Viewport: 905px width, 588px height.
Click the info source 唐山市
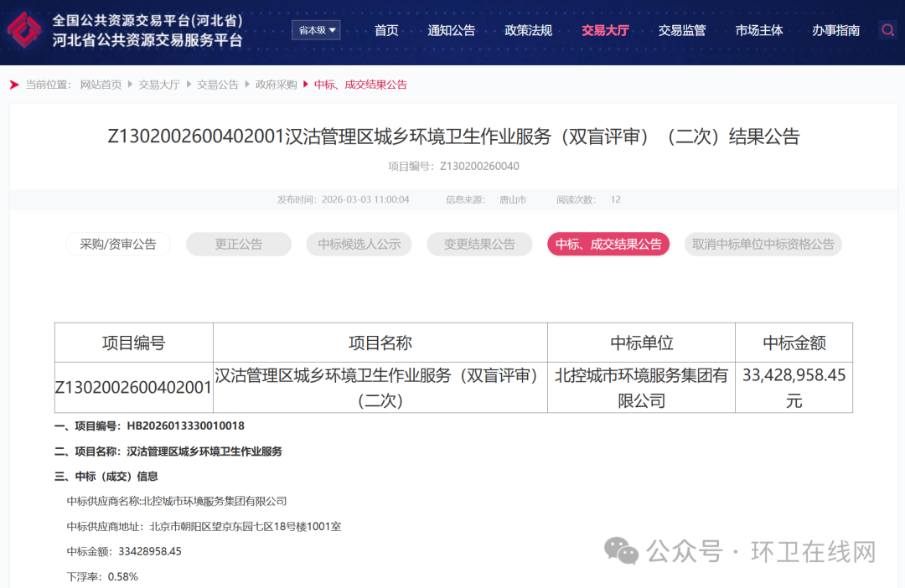[x=513, y=199]
